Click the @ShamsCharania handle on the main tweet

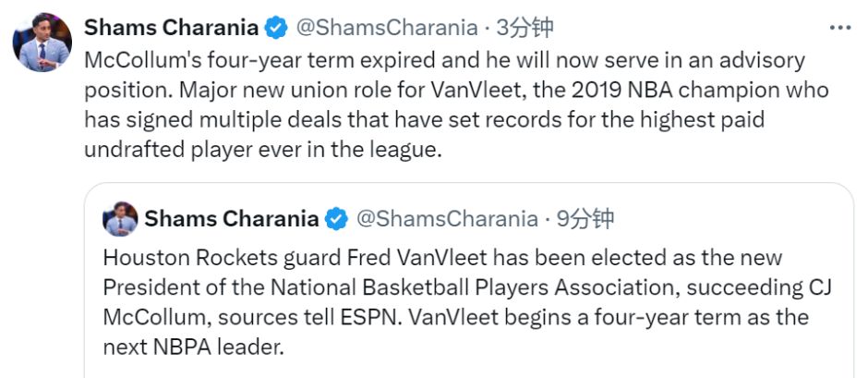click(x=387, y=27)
